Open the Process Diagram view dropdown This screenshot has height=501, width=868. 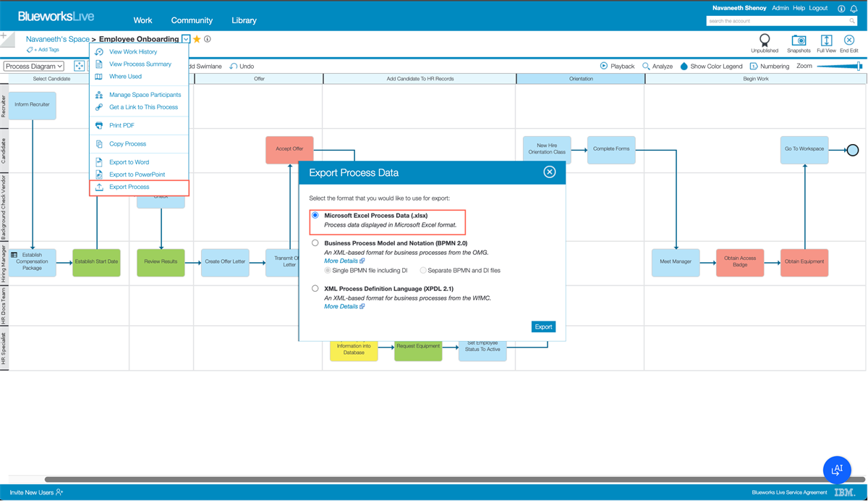(x=34, y=66)
